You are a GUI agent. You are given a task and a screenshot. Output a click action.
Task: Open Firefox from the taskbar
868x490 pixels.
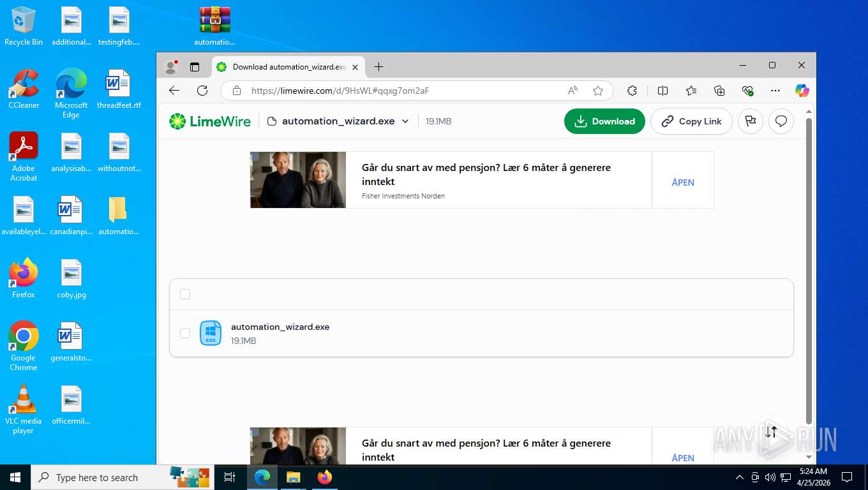click(x=325, y=477)
